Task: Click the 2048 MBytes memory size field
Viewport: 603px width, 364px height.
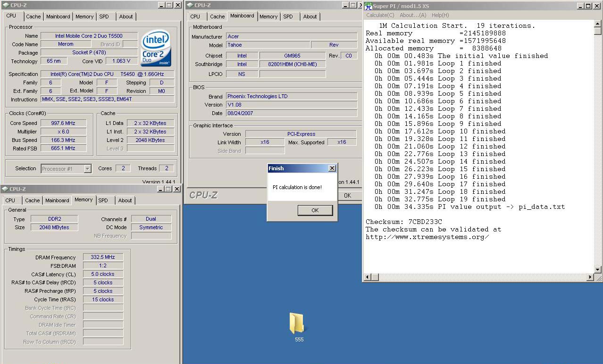Action: (54, 227)
